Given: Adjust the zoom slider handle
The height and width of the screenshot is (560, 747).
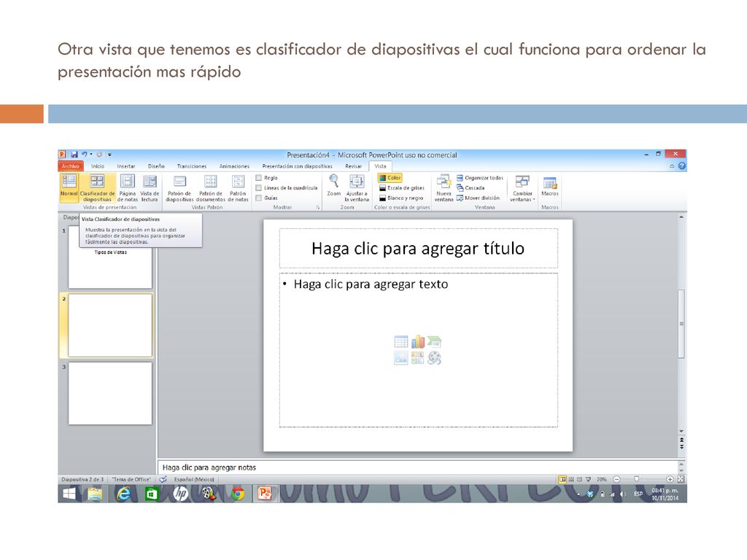Looking at the screenshot, I should pyautogui.click(x=636, y=479).
